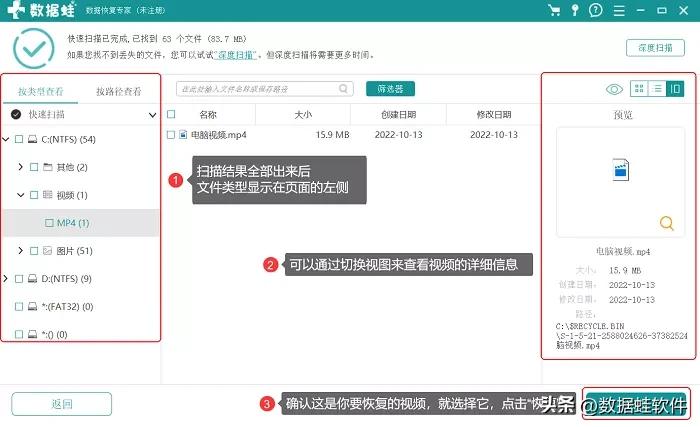The height and width of the screenshot is (427, 700).
Task: Select the 按类型查看 tab
Action: tap(43, 91)
